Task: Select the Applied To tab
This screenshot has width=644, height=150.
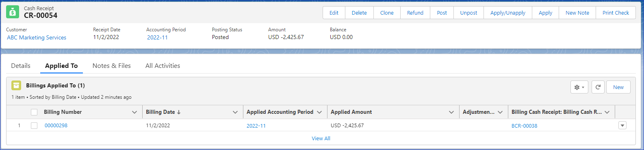Action: pyautogui.click(x=61, y=65)
